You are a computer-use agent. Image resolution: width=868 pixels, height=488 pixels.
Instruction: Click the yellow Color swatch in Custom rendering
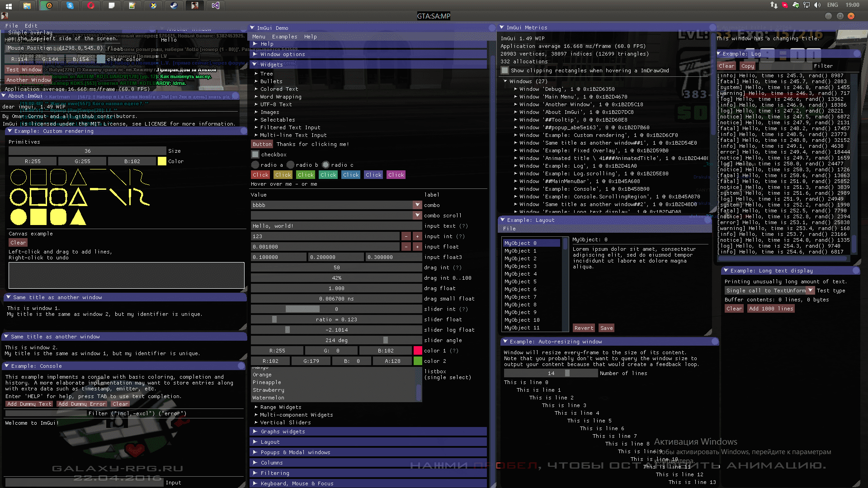(x=162, y=161)
